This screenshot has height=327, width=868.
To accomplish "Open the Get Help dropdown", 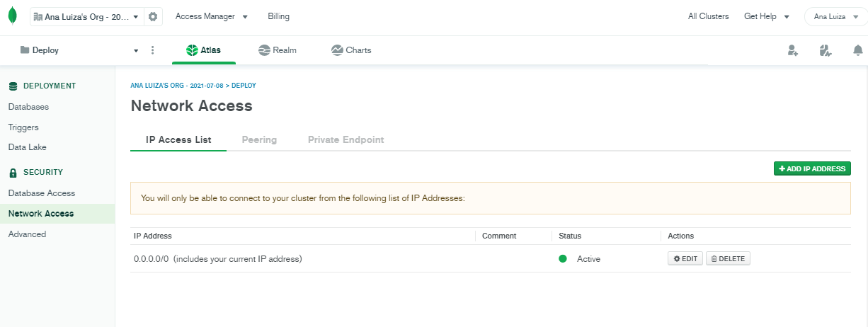I will 767,16.
